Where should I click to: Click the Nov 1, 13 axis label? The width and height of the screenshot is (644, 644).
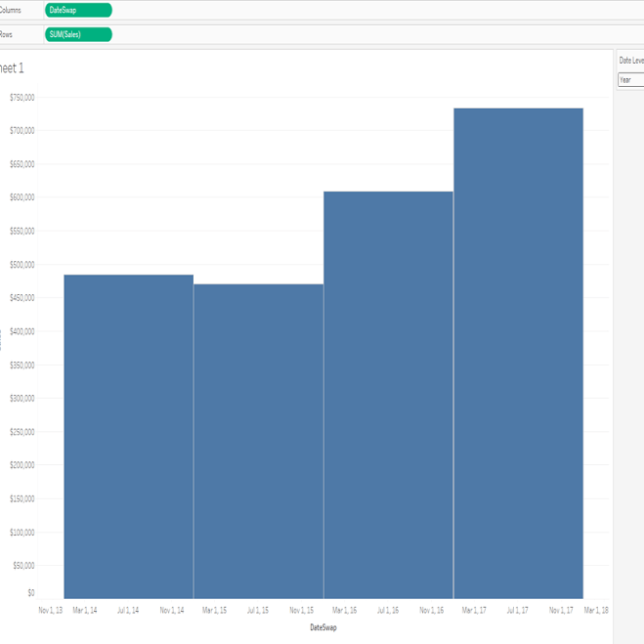coord(50,610)
